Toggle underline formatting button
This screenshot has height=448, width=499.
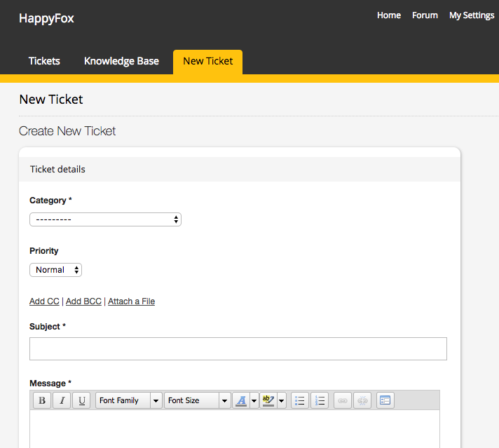tap(81, 400)
